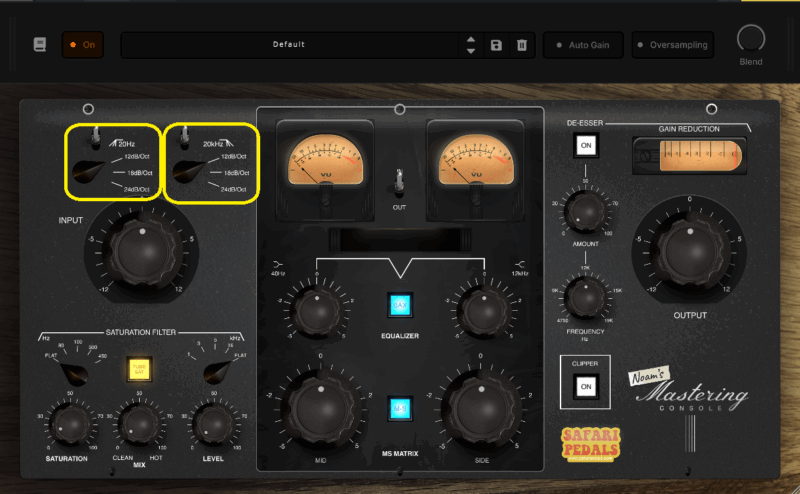Toggle the Clipper ON switch
Viewport: 800px width, 494px height.
(587, 385)
